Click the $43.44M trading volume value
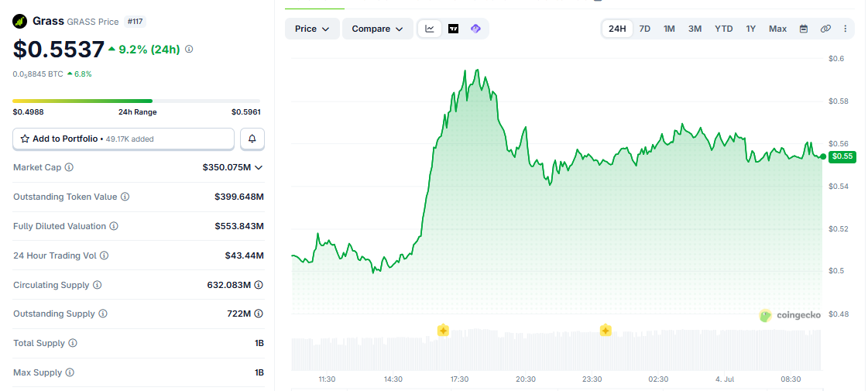Screen dimensions: 868x391 (244, 256)
